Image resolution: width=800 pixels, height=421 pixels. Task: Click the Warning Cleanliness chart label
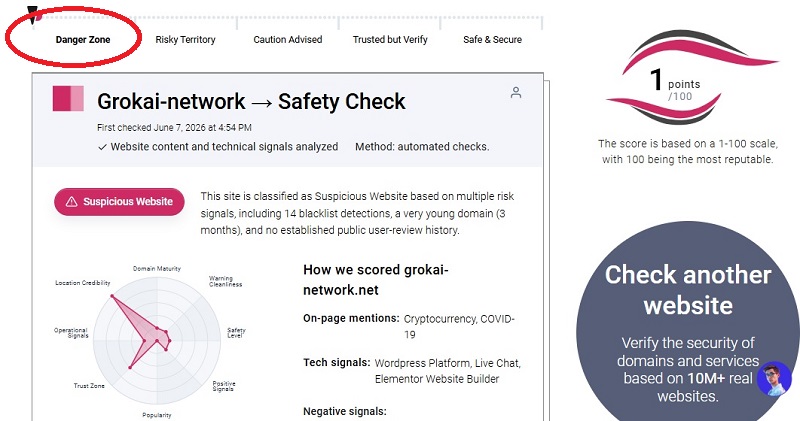pyautogui.click(x=226, y=281)
